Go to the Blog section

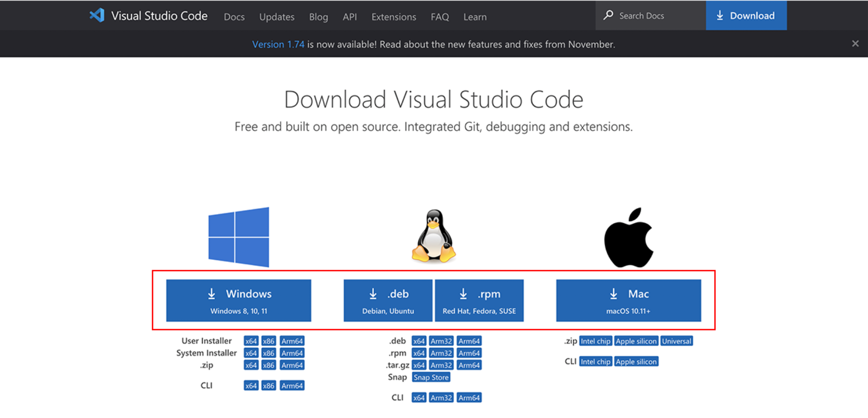coord(318,17)
